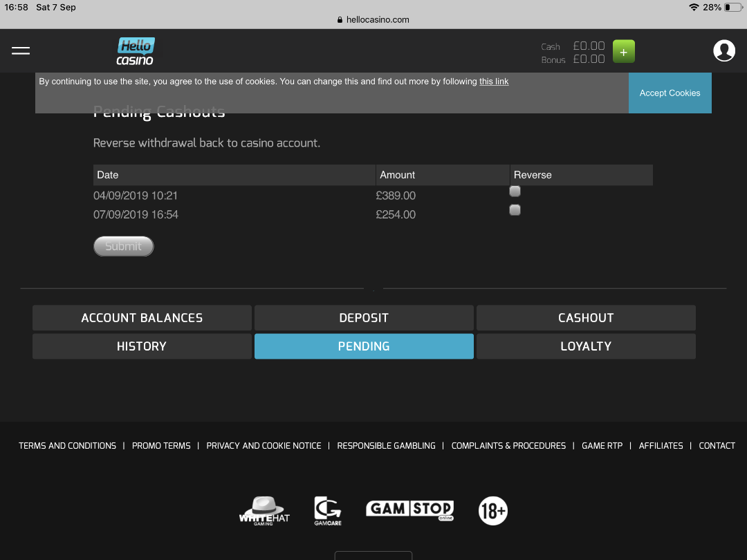This screenshot has height=560, width=747.
Task: Open Game RTP footer link
Action: click(602, 446)
